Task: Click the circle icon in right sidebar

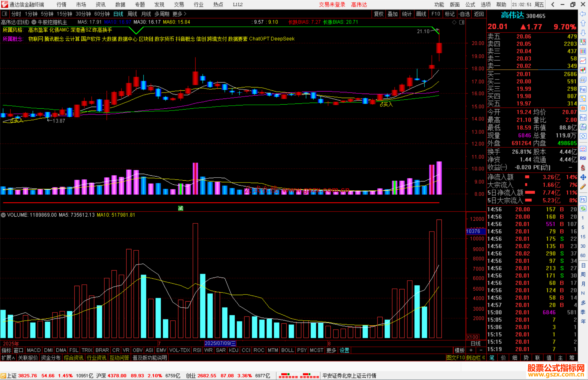Action: (x=583, y=136)
